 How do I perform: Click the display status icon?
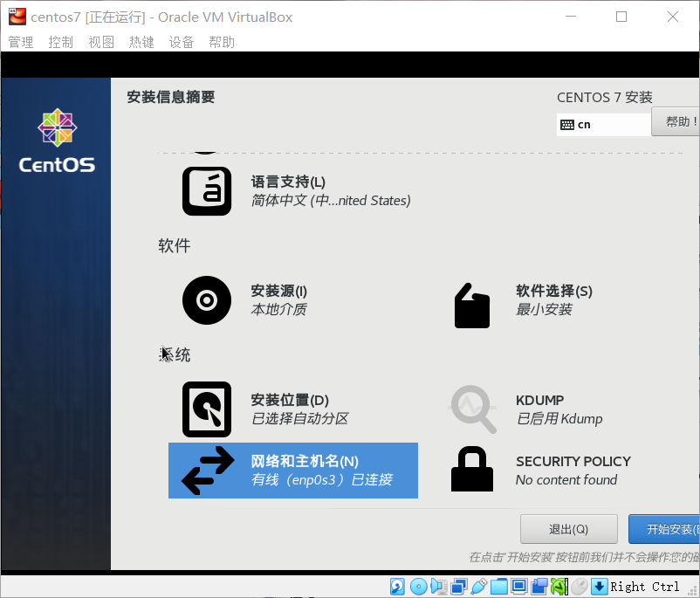click(519, 587)
